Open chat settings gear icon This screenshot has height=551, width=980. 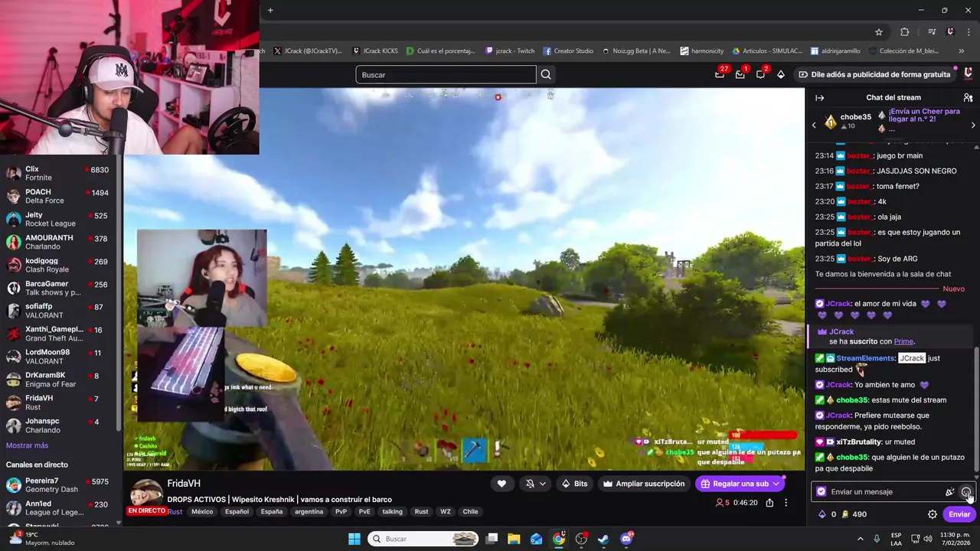point(933,514)
